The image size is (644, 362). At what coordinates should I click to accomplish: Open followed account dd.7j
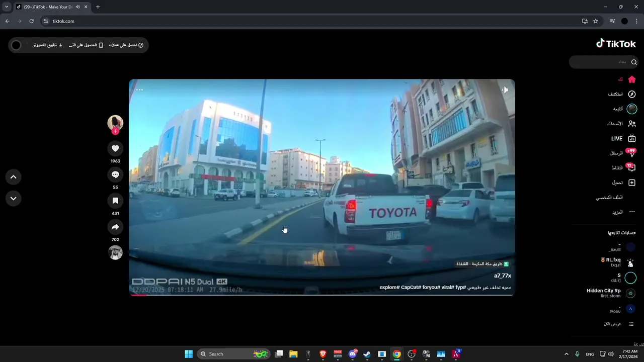623,278
